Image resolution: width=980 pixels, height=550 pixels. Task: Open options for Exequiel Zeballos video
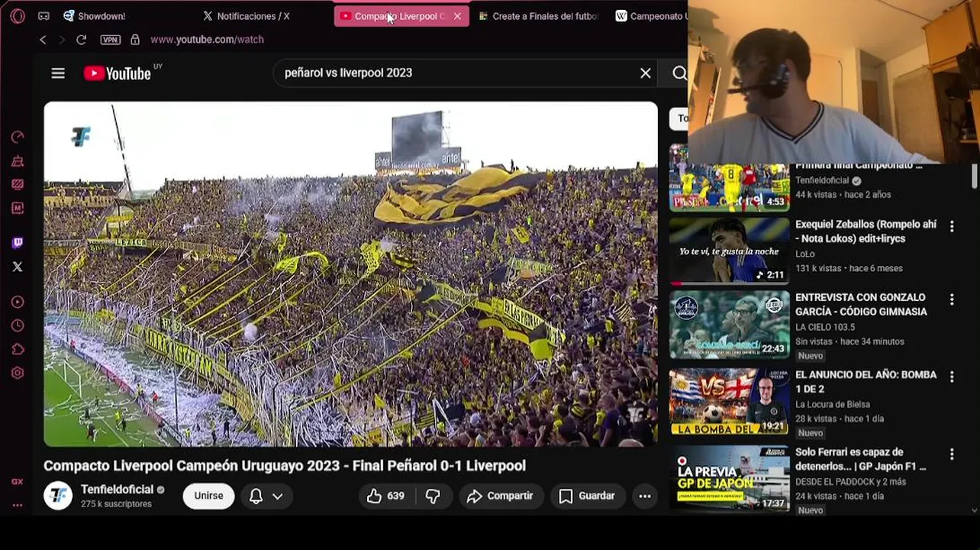952,226
